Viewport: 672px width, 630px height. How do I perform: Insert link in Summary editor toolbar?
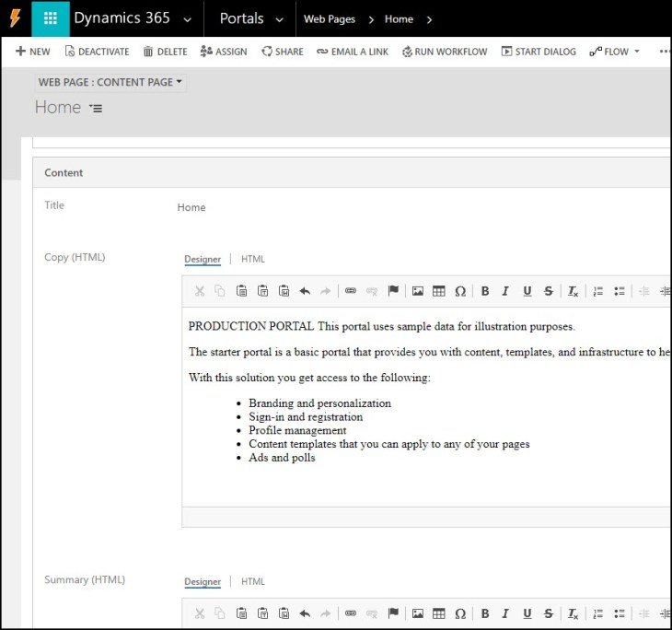tap(351, 613)
